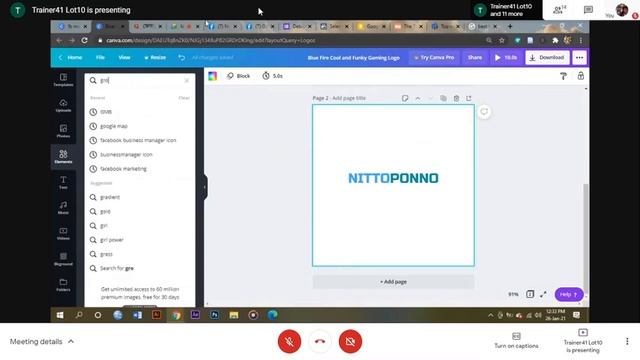Toggle the camera in Google Meet
The height and width of the screenshot is (360, 640).
[x=350, y=341]
